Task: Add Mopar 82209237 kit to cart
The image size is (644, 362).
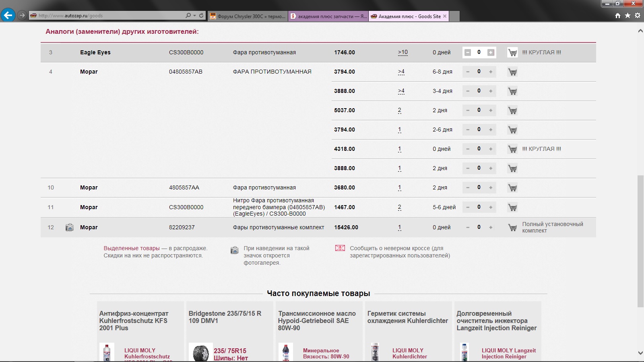Action: (512, 228)
